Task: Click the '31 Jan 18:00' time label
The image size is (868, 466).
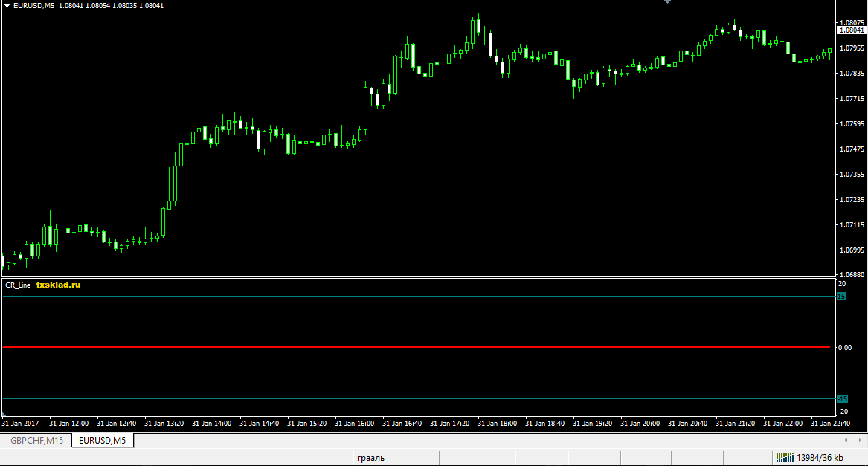Action: tap(497, 424)
